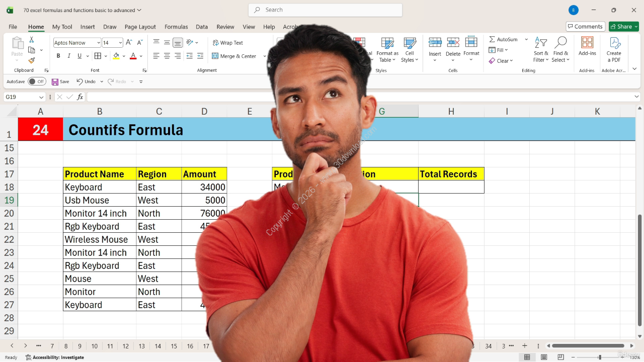Click the Cut scissors icon

[x=32, y=40]
